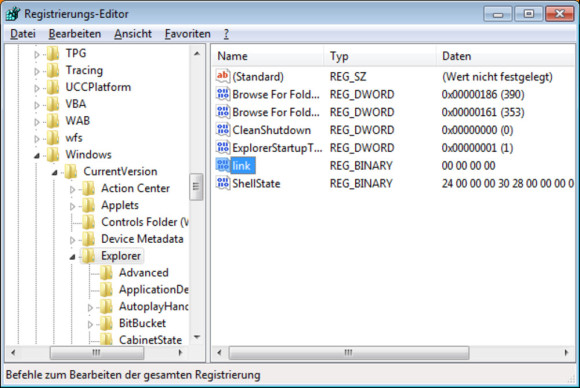Click the Explorer folder icon in tree
Image resolution: width=580 pixels, height=388 pixels.
point(88,256)
